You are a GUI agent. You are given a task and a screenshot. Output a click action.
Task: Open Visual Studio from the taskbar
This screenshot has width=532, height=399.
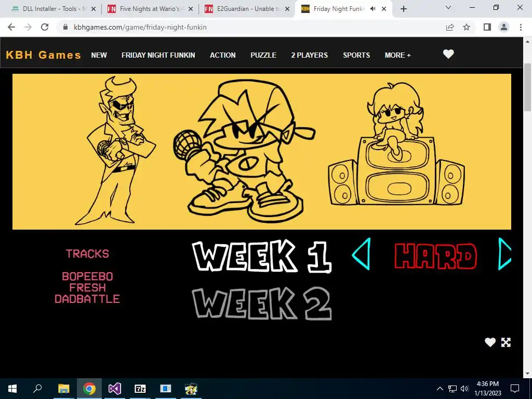115,389
